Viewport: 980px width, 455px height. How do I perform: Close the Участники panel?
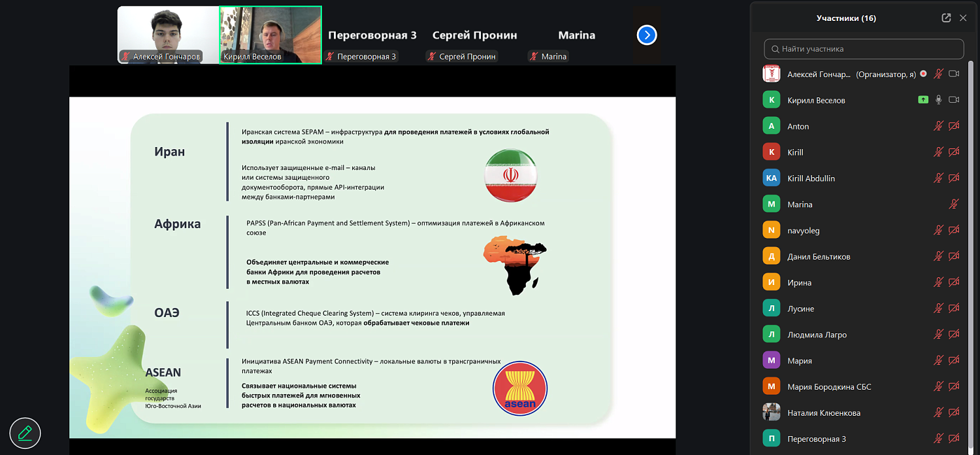pos(963,18)
